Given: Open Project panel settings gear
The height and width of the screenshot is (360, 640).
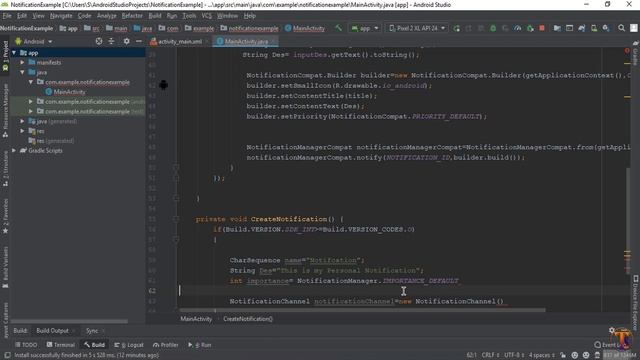Looking at the screenshot, I should coord(127,41).
